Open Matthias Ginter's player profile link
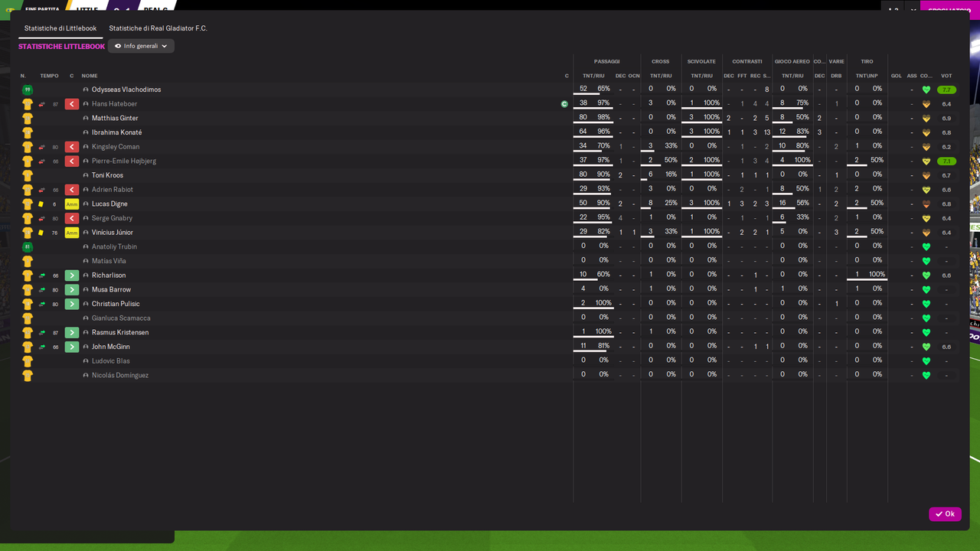This screenshot has height=551, width=980. (x=115, y=119)
